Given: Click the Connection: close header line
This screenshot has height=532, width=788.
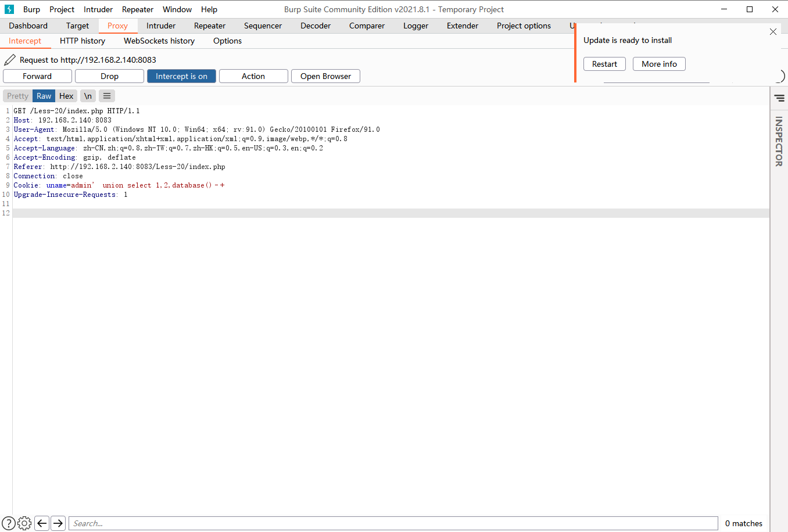Looking at the screenshot, I should click(x=48, y=176).
